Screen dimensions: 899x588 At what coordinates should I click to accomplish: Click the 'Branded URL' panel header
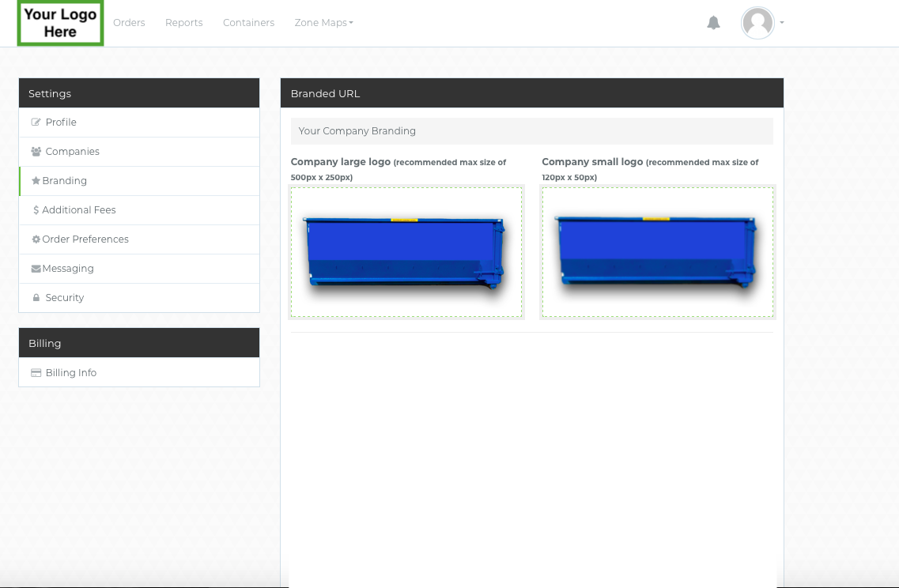pos(532,92)
